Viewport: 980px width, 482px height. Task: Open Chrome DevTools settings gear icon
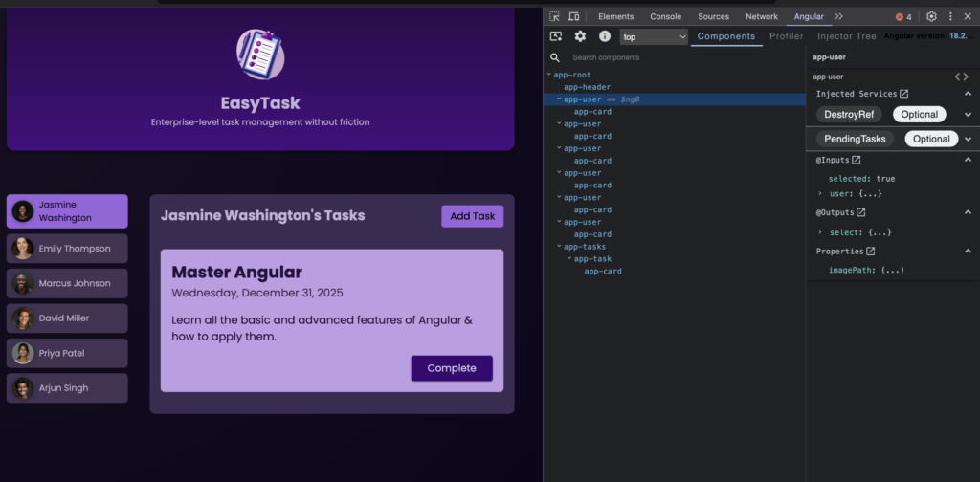931,16
